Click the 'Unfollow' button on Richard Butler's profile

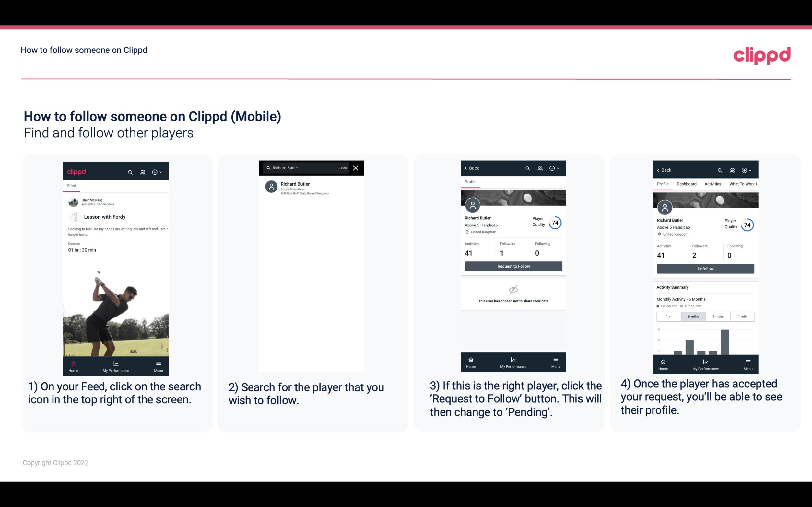(x=705, y=268)
